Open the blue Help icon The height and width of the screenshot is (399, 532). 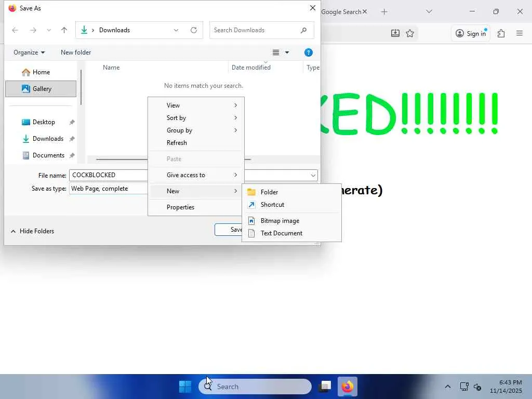[x=309, y=52]
